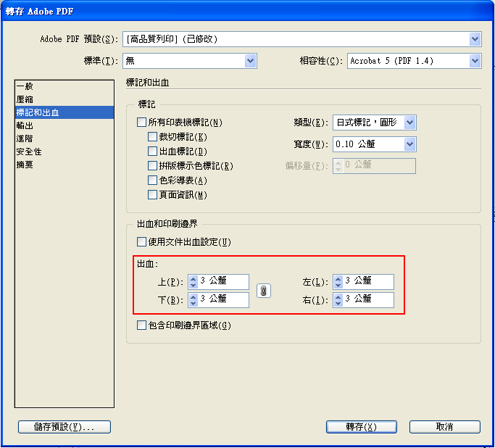495x448 pixels.
Task: Select 安全性 in the category list
Action: click(65, 152)
